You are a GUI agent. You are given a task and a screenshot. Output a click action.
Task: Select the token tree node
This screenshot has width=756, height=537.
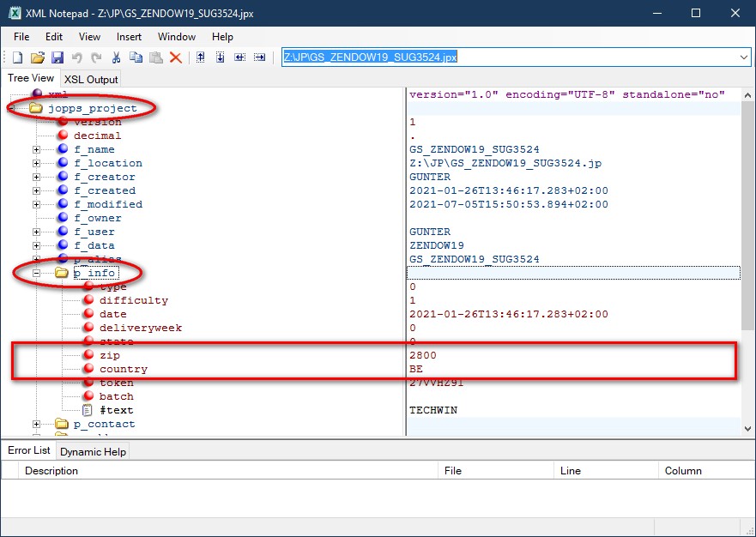tap(116, 383)
